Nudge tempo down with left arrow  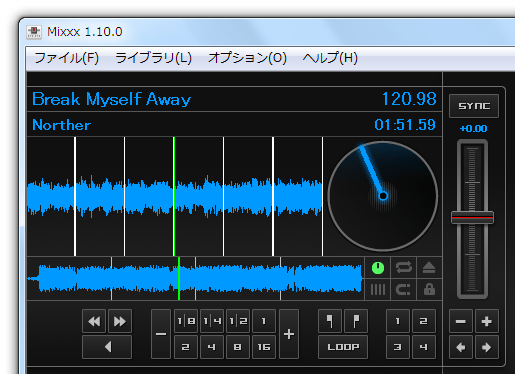click(x=461, y=347)
